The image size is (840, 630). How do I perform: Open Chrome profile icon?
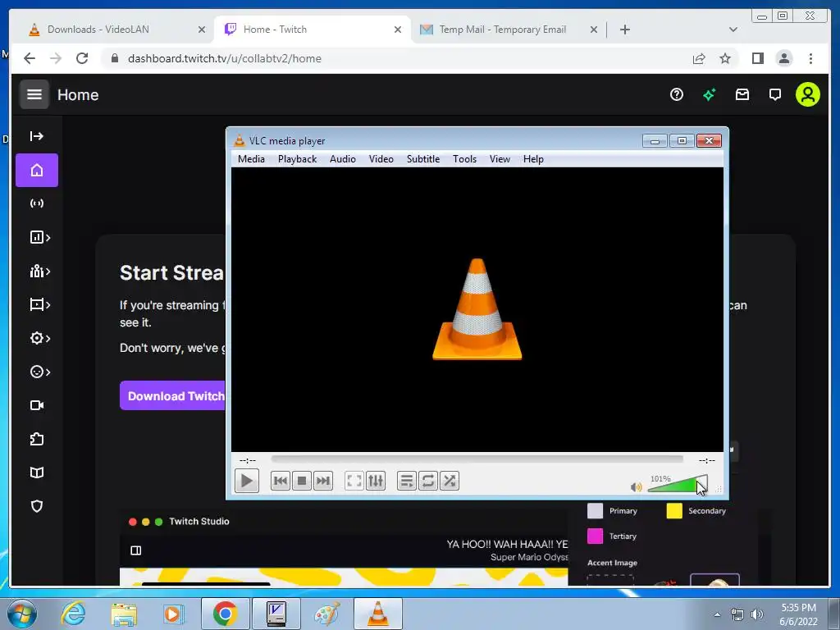tap(784, 58)
